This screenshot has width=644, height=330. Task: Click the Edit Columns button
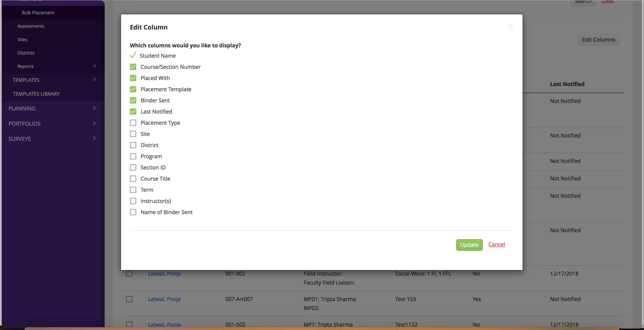tap(598, 40)
